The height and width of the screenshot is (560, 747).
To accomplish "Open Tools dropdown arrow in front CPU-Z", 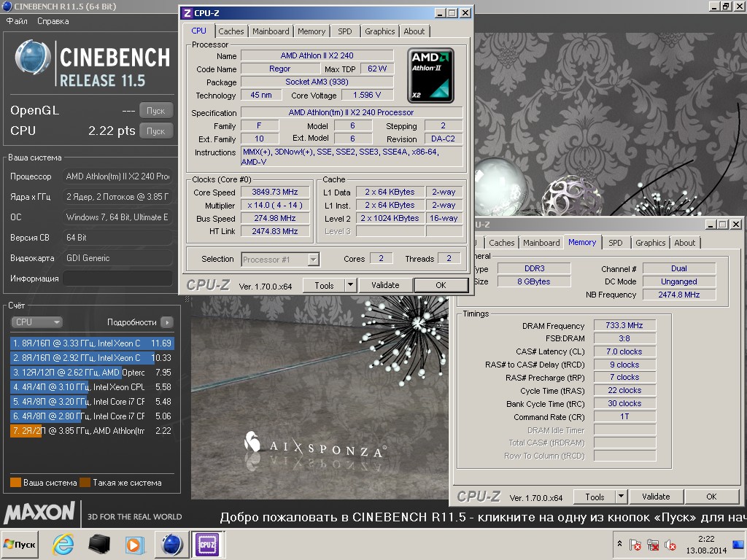I will pyautogui.click(x=350, y=285).
